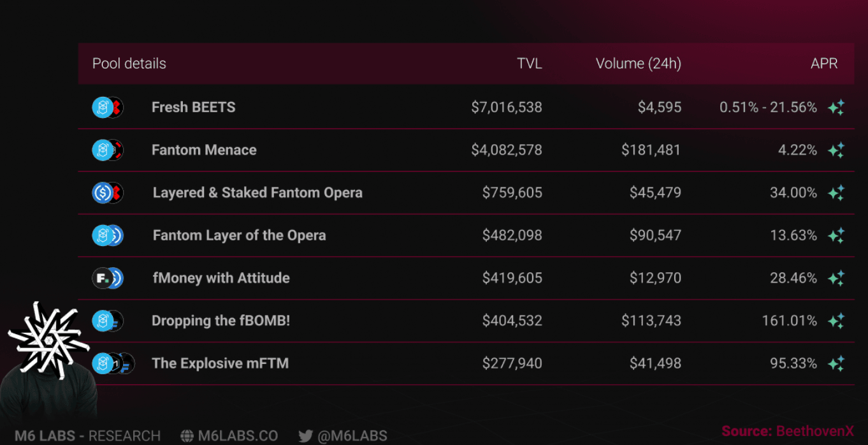Open the Dropping the fBOMB! pool
868x445 pixels.
point(221,321)
